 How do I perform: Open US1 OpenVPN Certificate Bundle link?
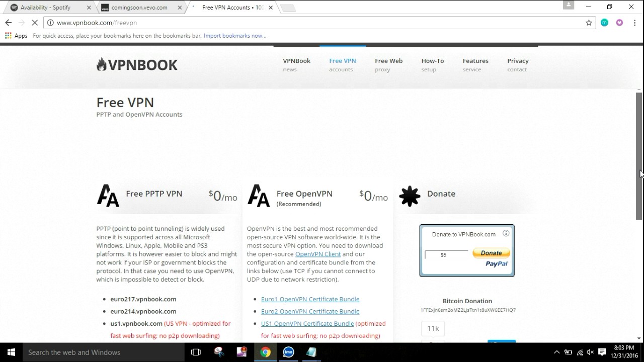(x=307, y=323)
